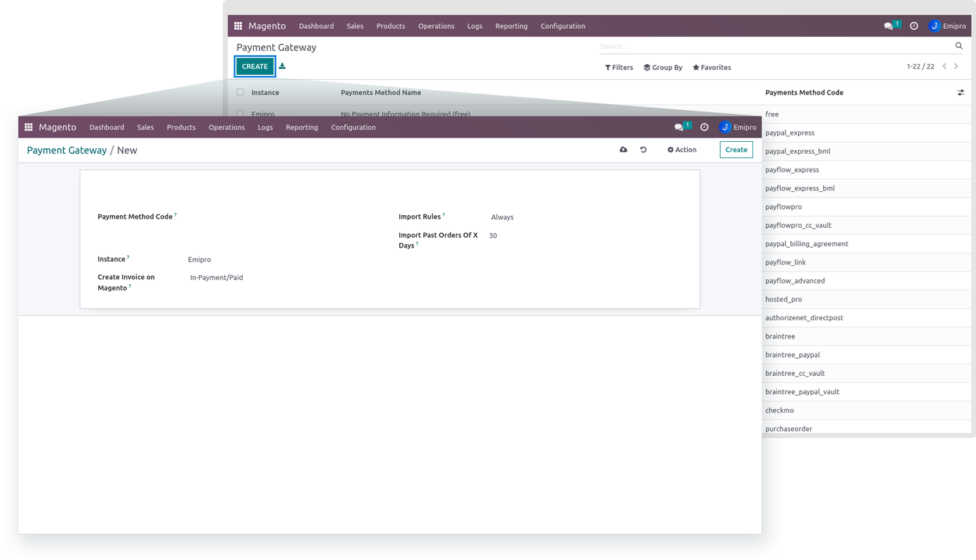The width and height of the screenshot is (976, 560).
Task: Open the Reporting menu in the back window
Action: [x=511, y=26]
